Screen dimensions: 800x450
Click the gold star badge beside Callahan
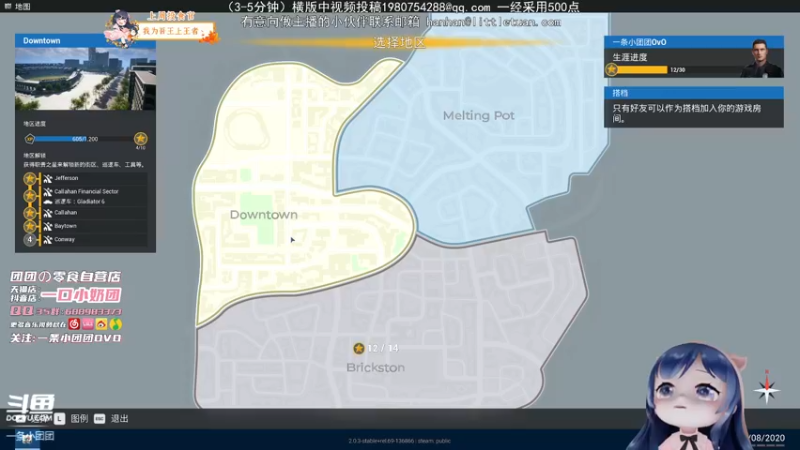click(30, 213)
